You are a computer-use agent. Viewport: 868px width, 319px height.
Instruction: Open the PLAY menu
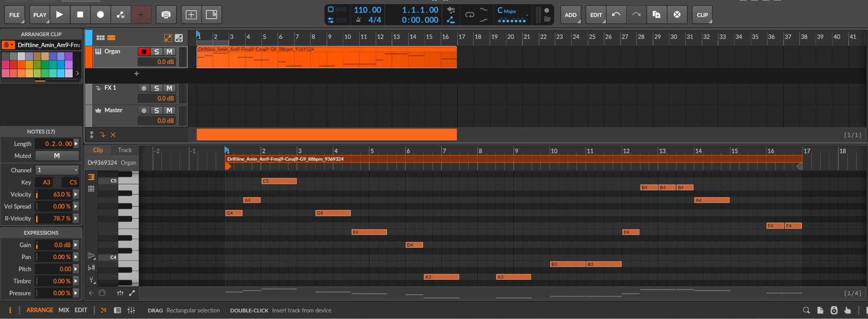(x=40, y=15)
